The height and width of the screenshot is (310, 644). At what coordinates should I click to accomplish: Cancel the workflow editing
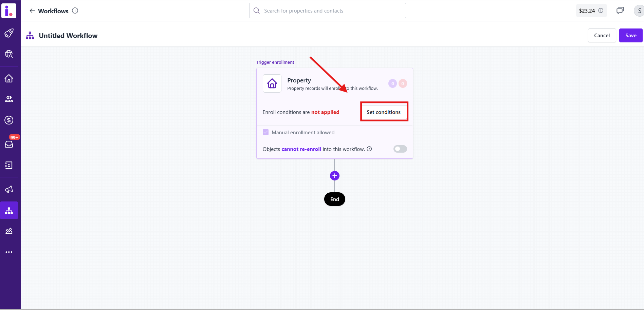pyautogui.click(x=602, y=36)
